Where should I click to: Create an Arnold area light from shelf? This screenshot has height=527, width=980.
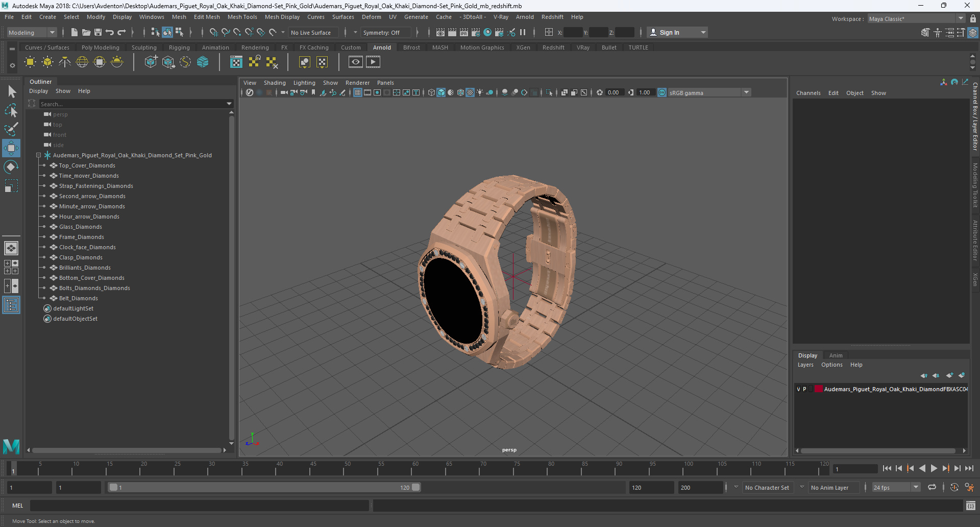(30, 62)
